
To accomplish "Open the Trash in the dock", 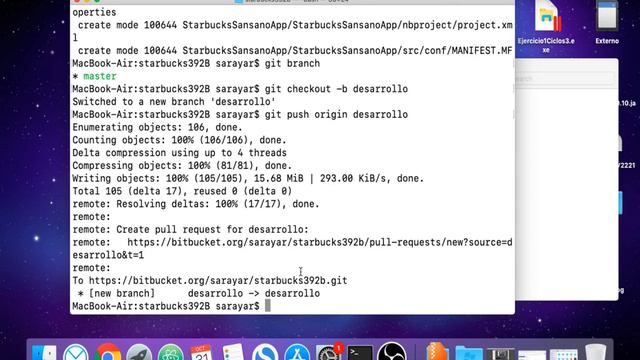I will [x=596, y=352].
